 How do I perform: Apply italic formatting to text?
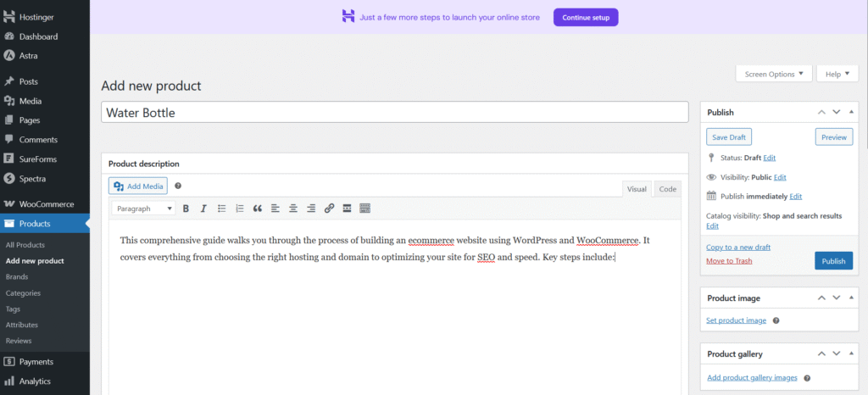click(203, 209)
